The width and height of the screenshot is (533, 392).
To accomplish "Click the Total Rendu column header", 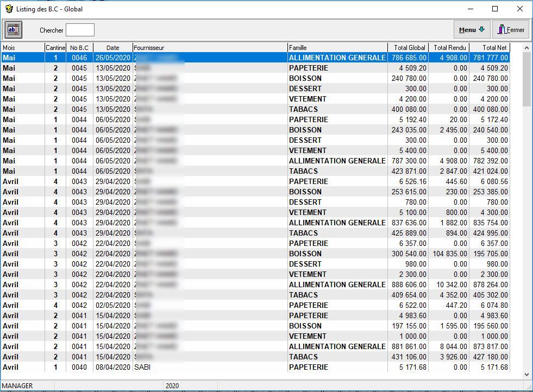I will (449, 48).
